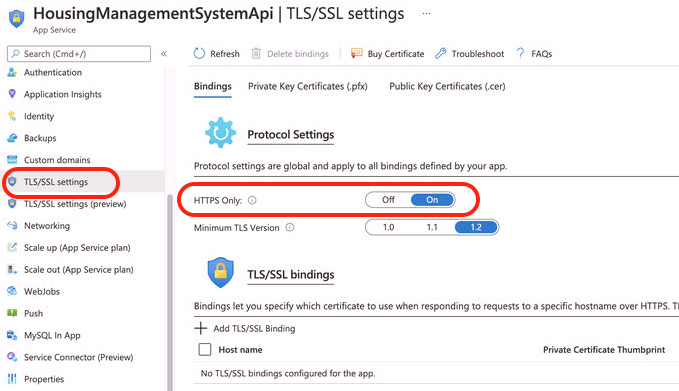
Task: Click the HTTPS Only info icon
Action: click(252, 200)
